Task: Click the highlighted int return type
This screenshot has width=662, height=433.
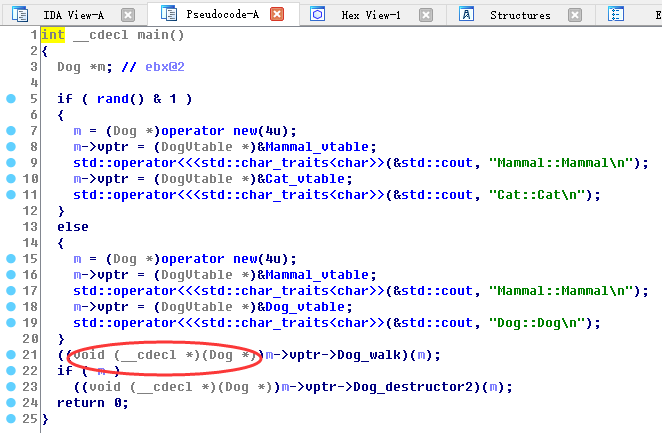Action: [52, 35]
